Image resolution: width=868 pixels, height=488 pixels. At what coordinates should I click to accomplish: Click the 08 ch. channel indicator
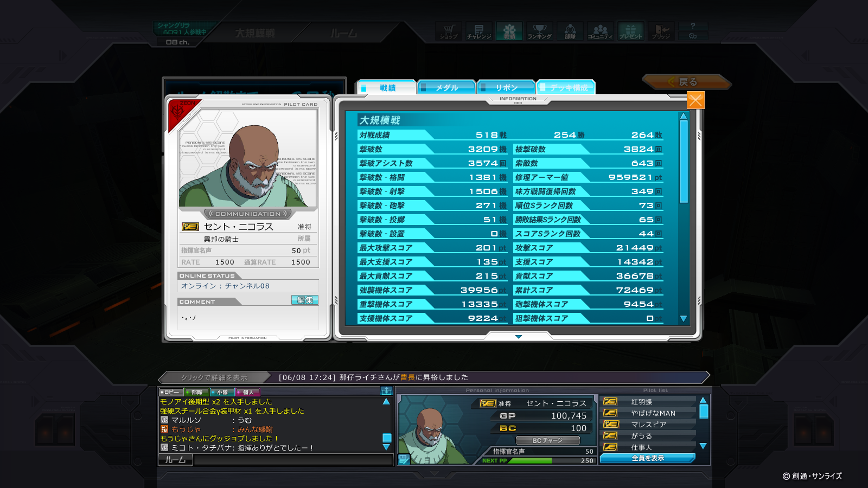click(178, 42)
